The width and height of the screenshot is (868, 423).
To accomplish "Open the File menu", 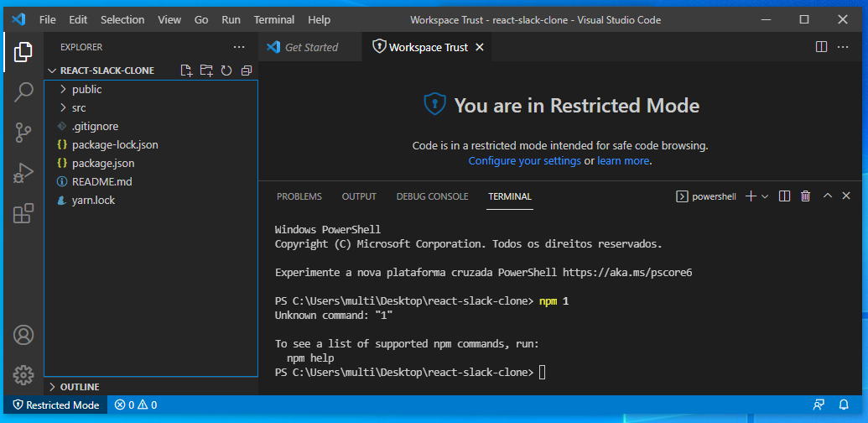I will click(x=48, y=19).
